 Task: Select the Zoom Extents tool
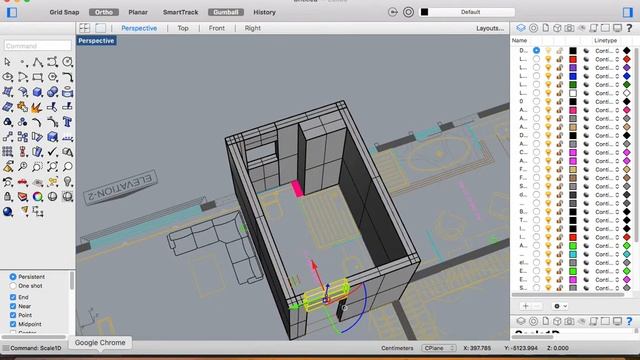[52, 167]
